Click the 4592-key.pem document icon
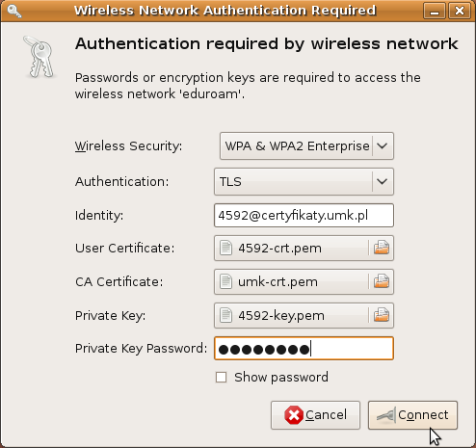Viewport: 476px width, 448px height. 225,315
